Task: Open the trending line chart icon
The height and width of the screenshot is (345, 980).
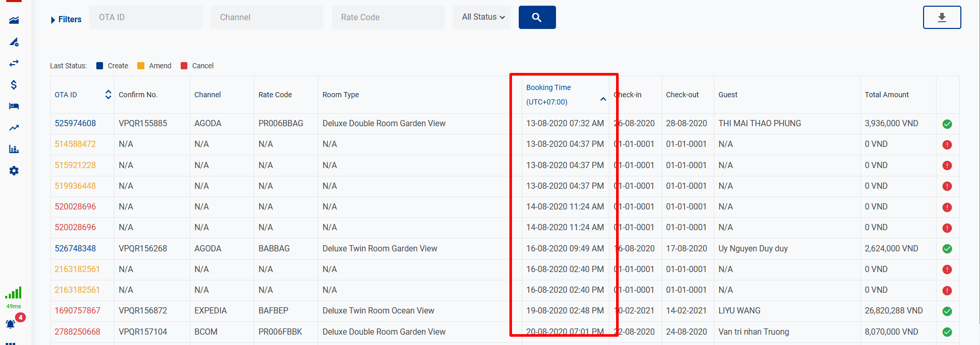Action: [x=14, y=128]
